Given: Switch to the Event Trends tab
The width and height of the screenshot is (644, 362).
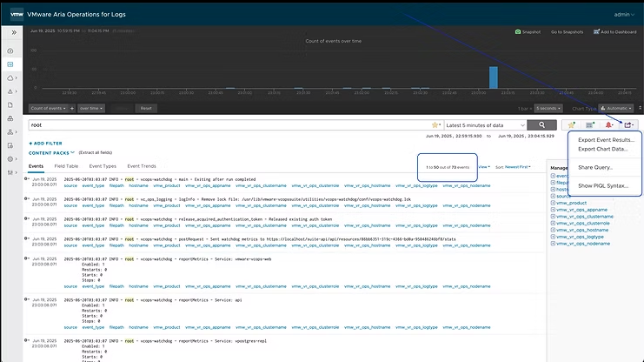Looking at the screenshot, I should tap(142, 166).
